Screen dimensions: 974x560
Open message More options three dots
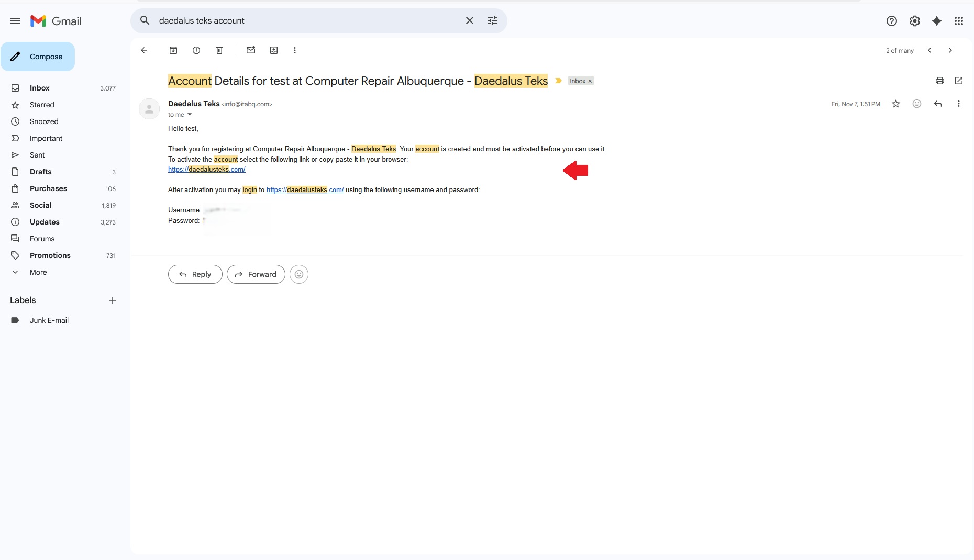click(x=959, y=104)
